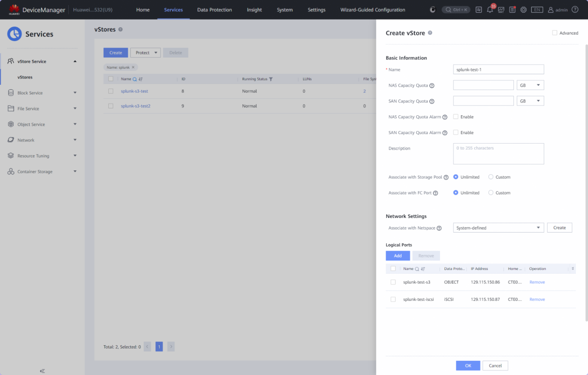This screenshot has width=588, height=375.
Task: Show NAS Capacity Quota Alarm help tooltip
Action: coord(445,117)
